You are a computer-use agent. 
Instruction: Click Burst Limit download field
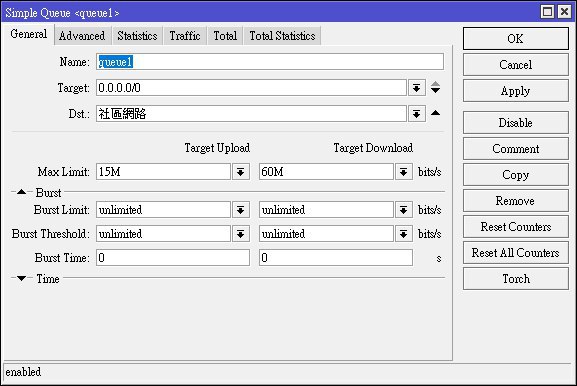tap(326, 210)
